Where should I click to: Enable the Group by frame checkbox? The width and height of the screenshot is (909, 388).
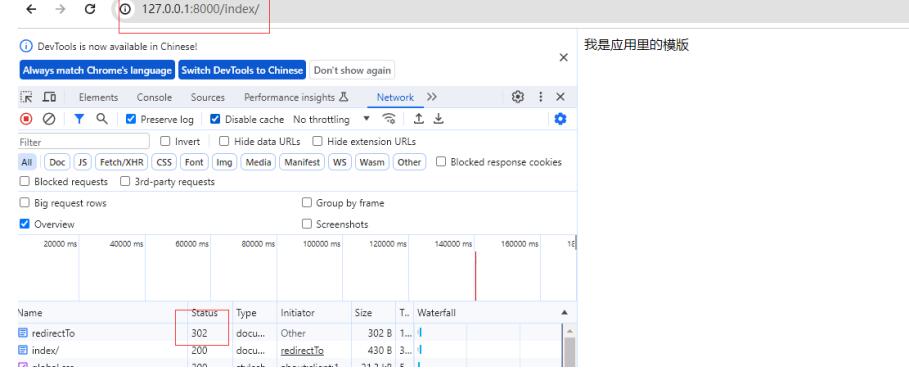click(307, 202)
